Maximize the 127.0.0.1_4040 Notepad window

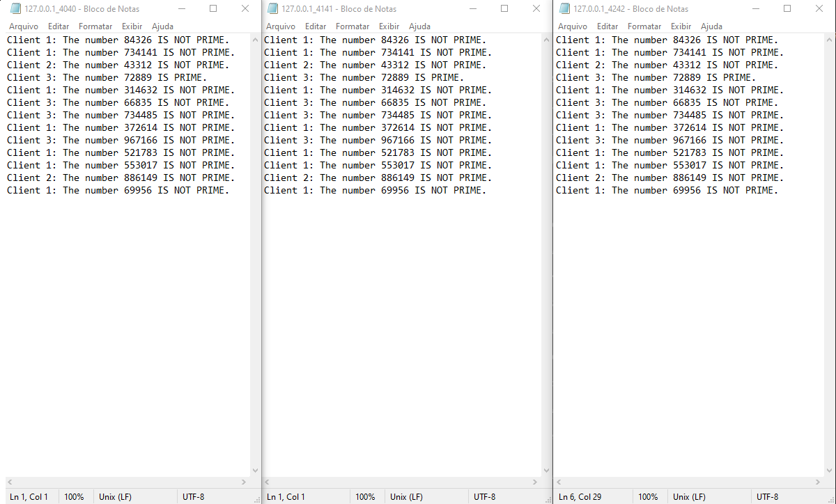213,9
